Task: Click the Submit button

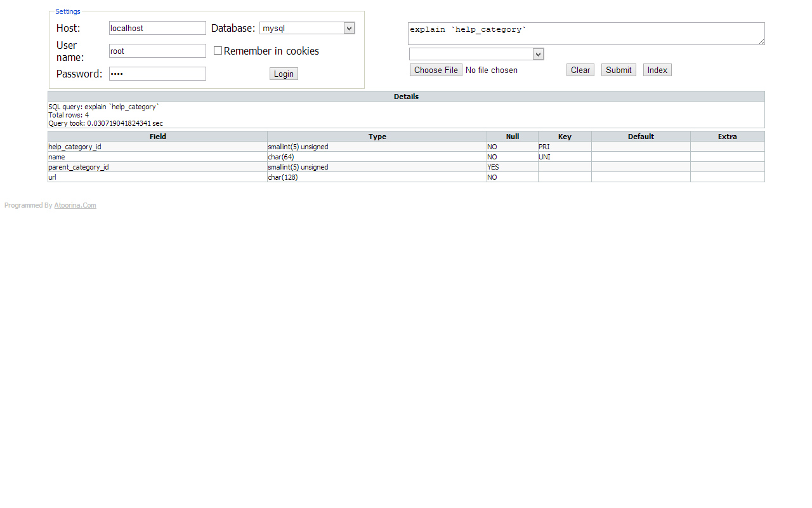Action: pos(619,70)
